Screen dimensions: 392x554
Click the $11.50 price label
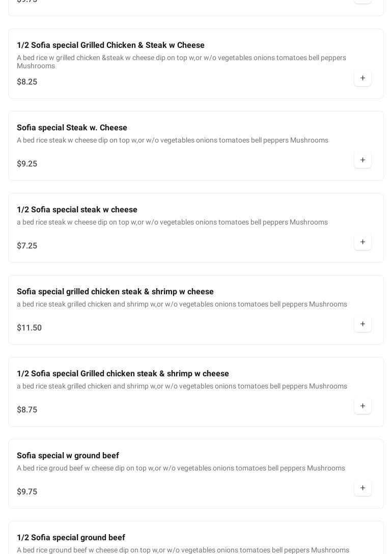tap(29, 328)
